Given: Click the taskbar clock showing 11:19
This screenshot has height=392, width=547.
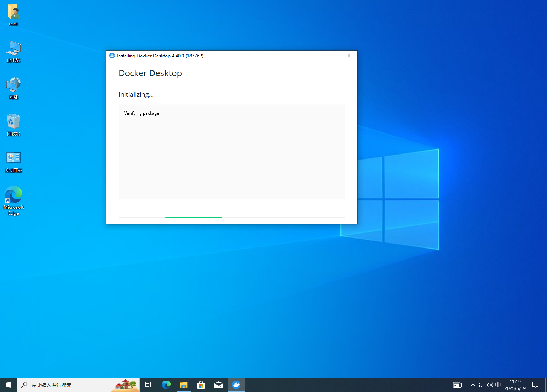Looking at the screenshot, I should point(515,385).
